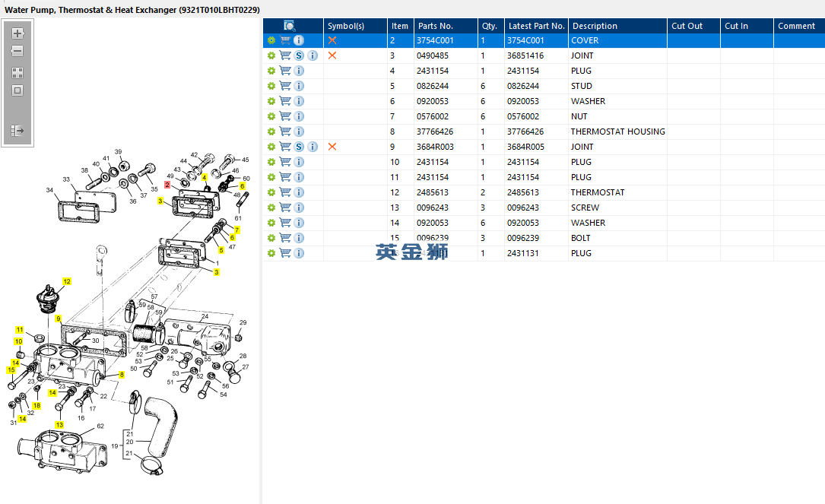Select the STUD description cell
Viewport: 825px width, 504px height.
point(617,86)
